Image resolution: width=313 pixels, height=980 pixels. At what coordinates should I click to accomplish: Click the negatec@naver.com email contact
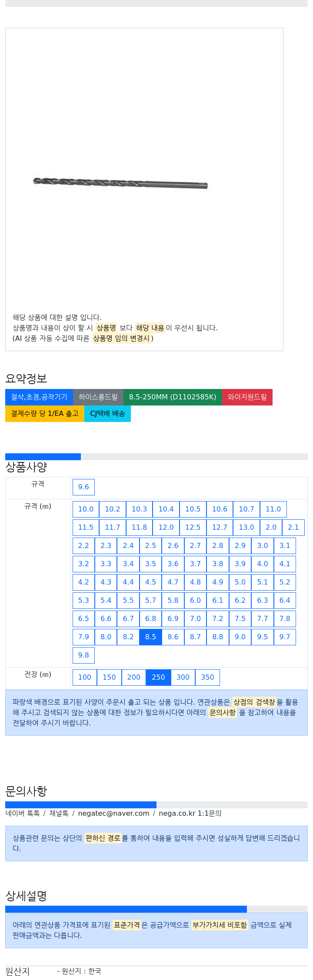click(113, 814)
